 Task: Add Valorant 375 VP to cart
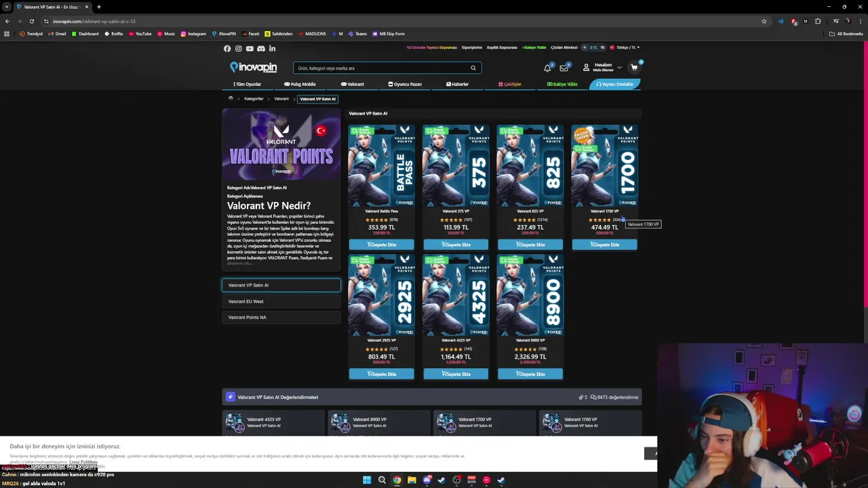point(456,245)
